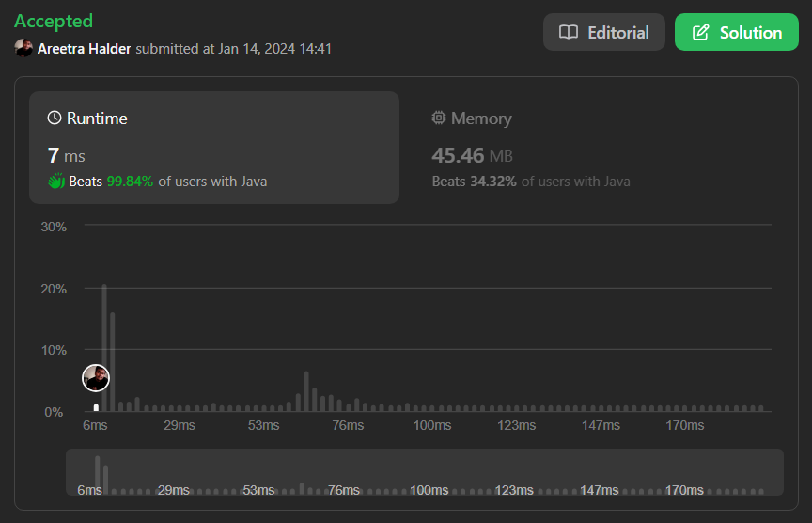This screenshot has width=812, height=523.
Task: Open the Editorial text label
Action: [617, 32]
